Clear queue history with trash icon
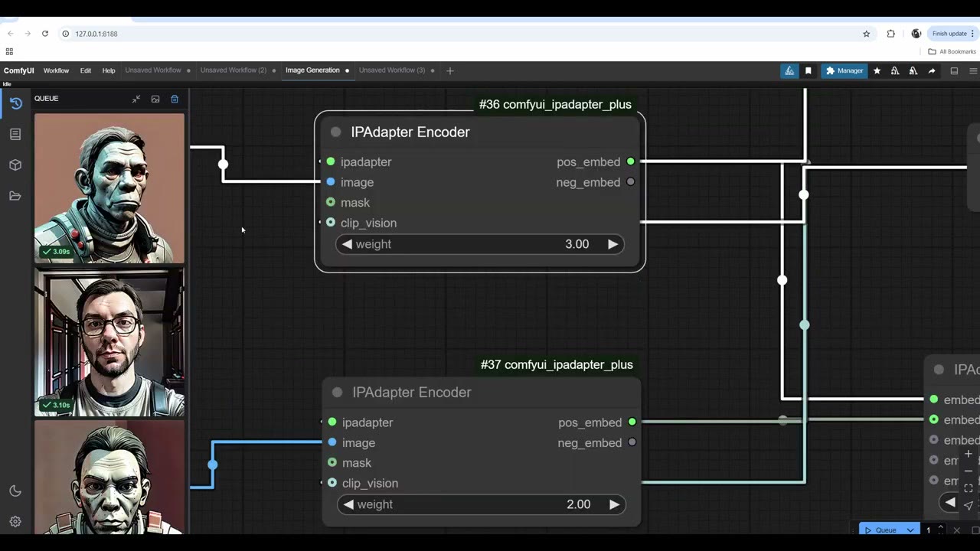The width and height of the screenshot is (980, 551). (175, 99)
